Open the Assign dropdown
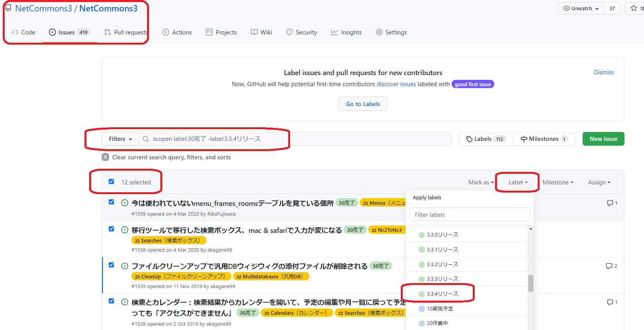 [599, 182]
